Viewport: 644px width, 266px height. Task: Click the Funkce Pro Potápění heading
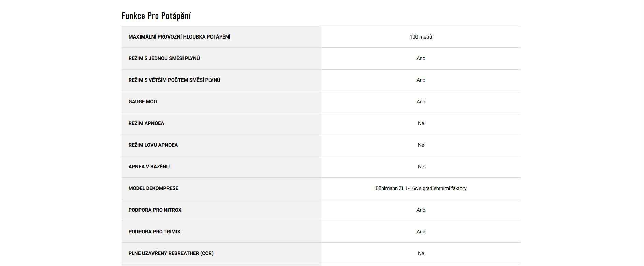[156, 16]
